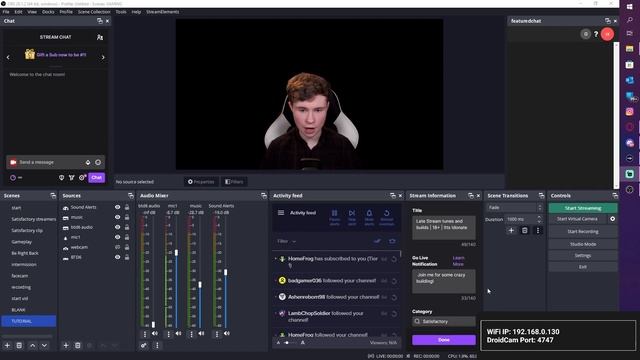This screenshot has height=360, width=640.
Task: Open emote picker in chat message box
Action: 98,162
